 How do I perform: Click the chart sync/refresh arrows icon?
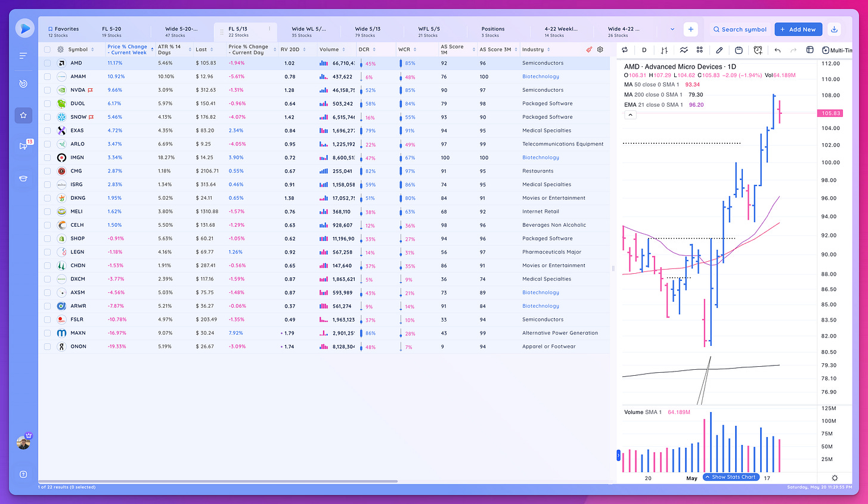[625, 50]
